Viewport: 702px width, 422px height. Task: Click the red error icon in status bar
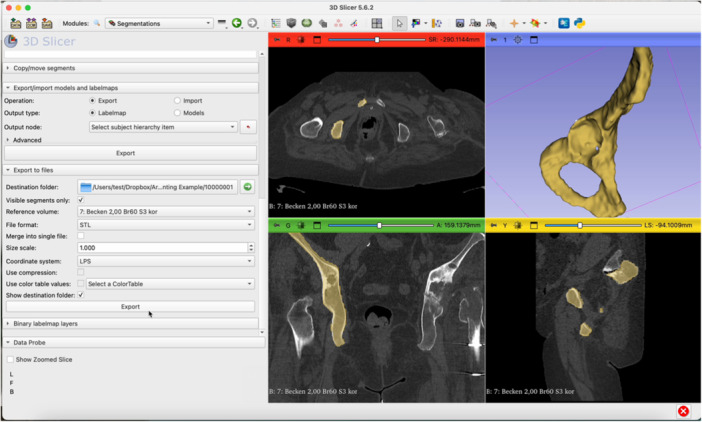point(683,411)
